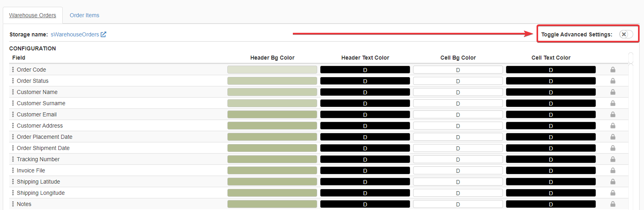Open Header Text Color swatch for Customer Name
The width and height of the screenshot is (644, 210).
pyautogui.click(x=365, y=92)
